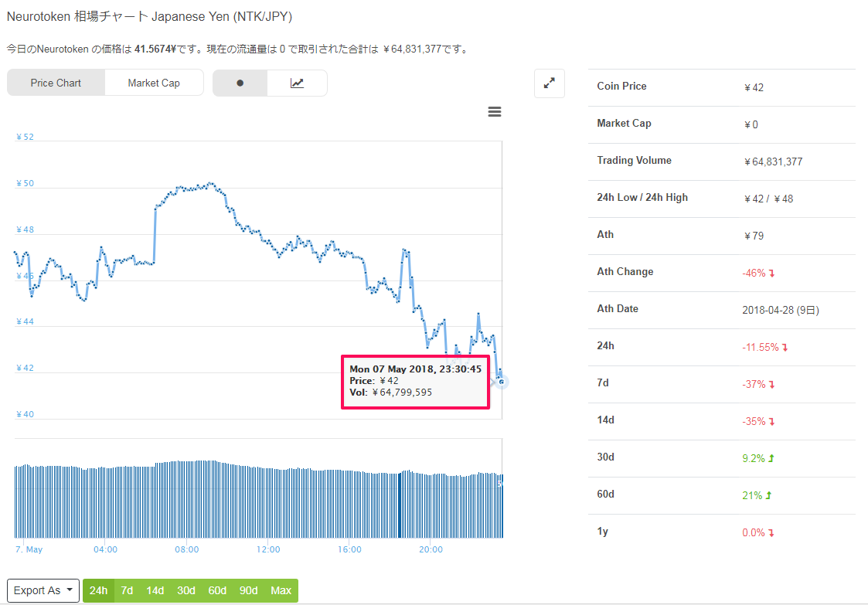
Task: Click the green up arrow beside 30d change
Action: pos(771,458)
